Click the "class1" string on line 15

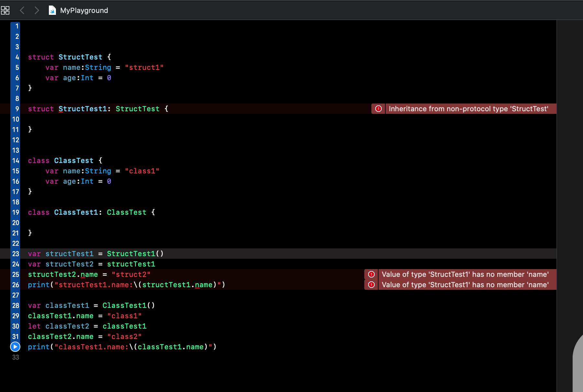tap(142, 171)
